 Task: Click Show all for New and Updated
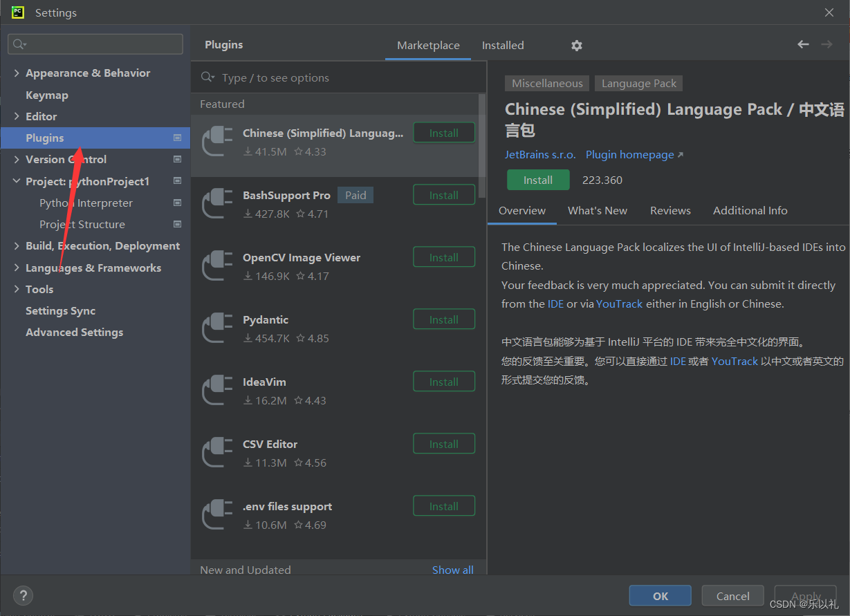[453, 570]
